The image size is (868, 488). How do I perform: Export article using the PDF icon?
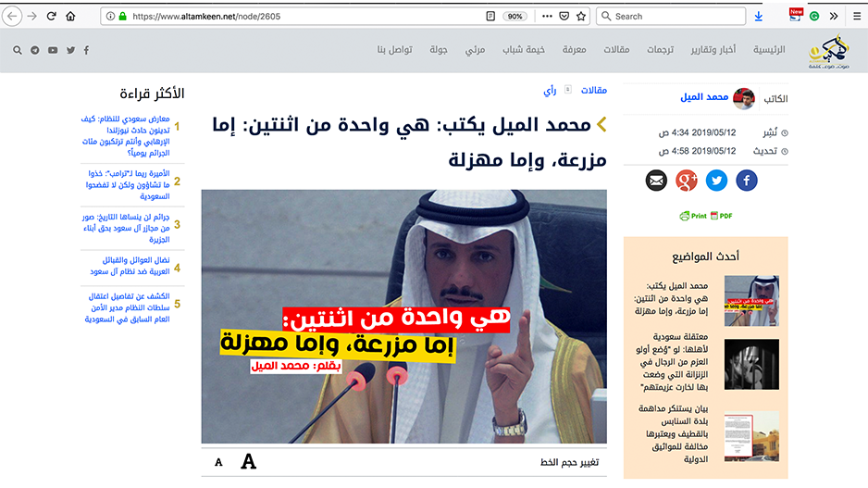tap(722, 216)
